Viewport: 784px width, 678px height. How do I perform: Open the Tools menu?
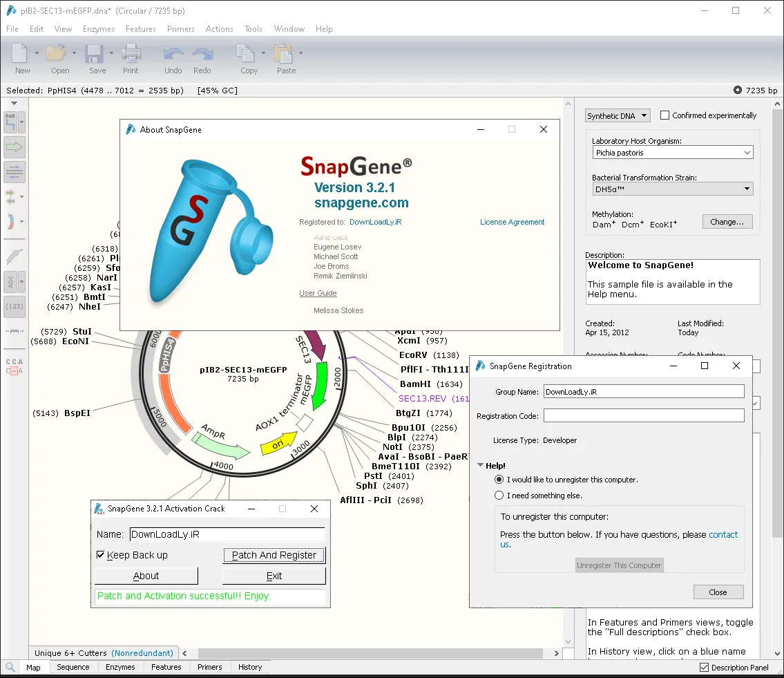click(253, 29)
